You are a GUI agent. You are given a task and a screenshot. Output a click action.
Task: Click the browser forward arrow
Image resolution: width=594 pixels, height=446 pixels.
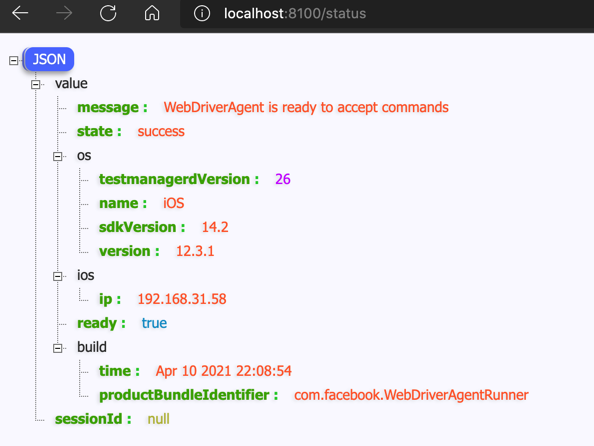64,13
